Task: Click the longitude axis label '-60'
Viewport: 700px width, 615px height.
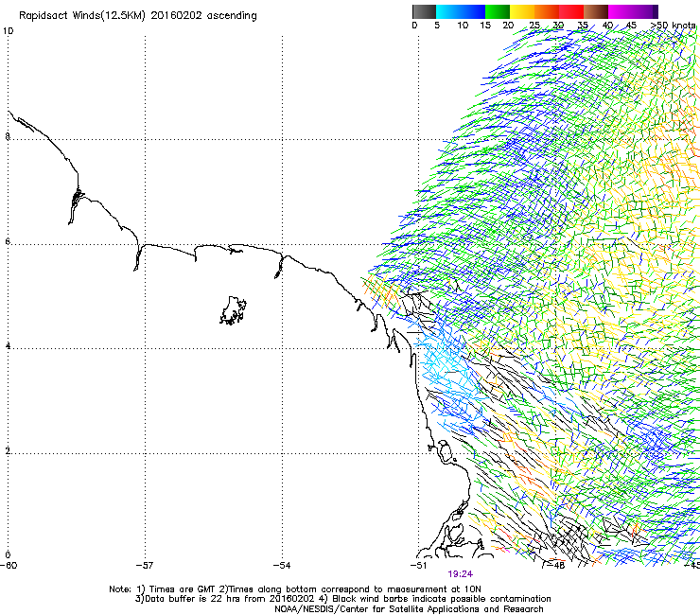Action: (8, 566)
